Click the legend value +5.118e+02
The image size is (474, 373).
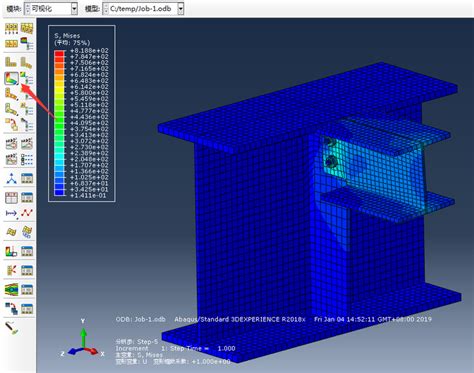click(x=89, y=105)
